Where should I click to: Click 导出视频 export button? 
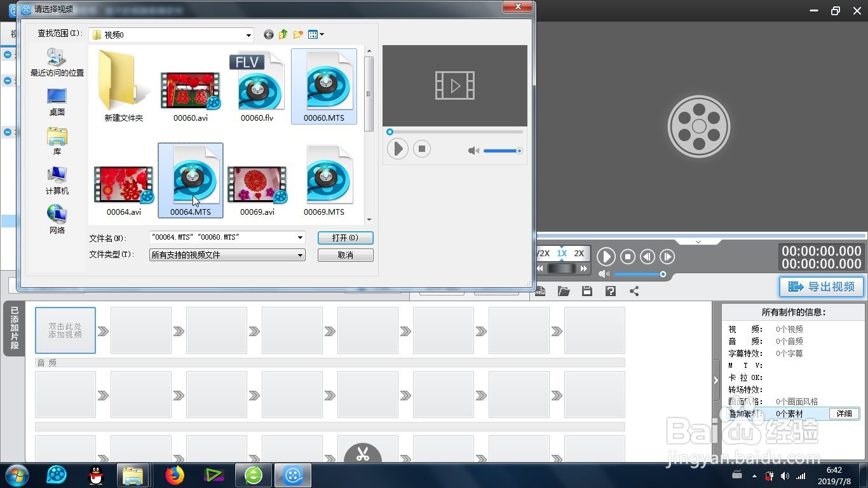pos(822,287)
